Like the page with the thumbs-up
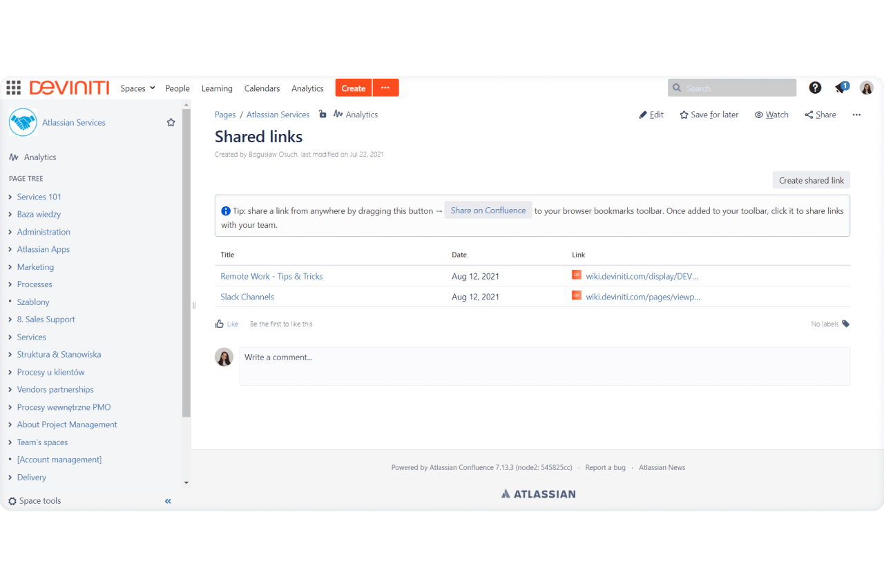This screenshot has width=884, height=588. (219, 323)
